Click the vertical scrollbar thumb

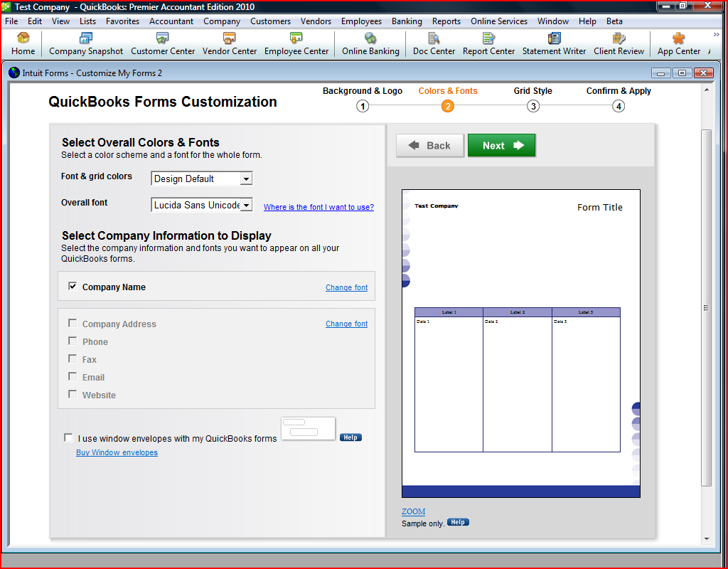point(706,307)
